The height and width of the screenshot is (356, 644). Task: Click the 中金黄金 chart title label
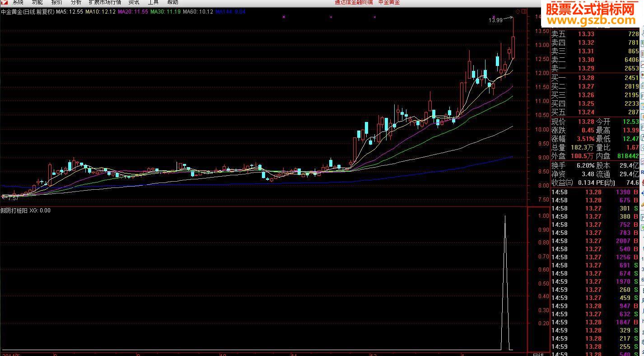coord(27,12)
